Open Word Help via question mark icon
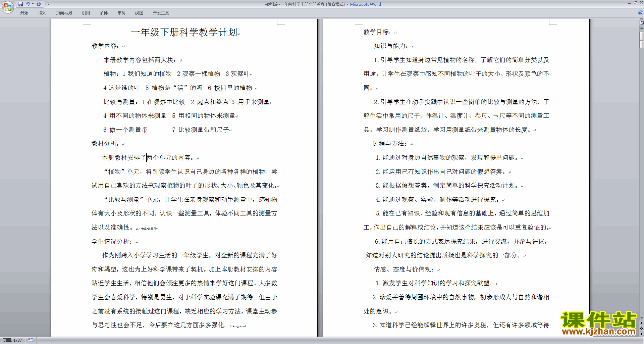644x344 pixels. [641, 13]
